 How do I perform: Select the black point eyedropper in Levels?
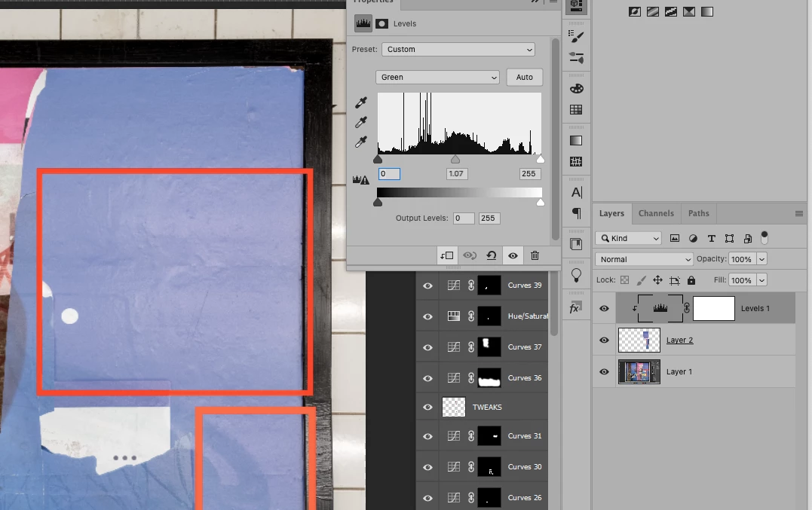click(361, 102)
